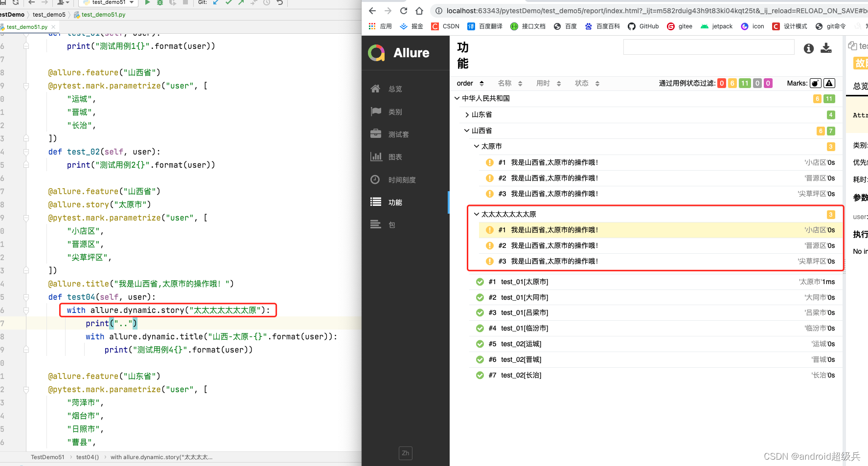
Task: Open the 功能 behaviors page in Allure
Action: click(406, 202)
